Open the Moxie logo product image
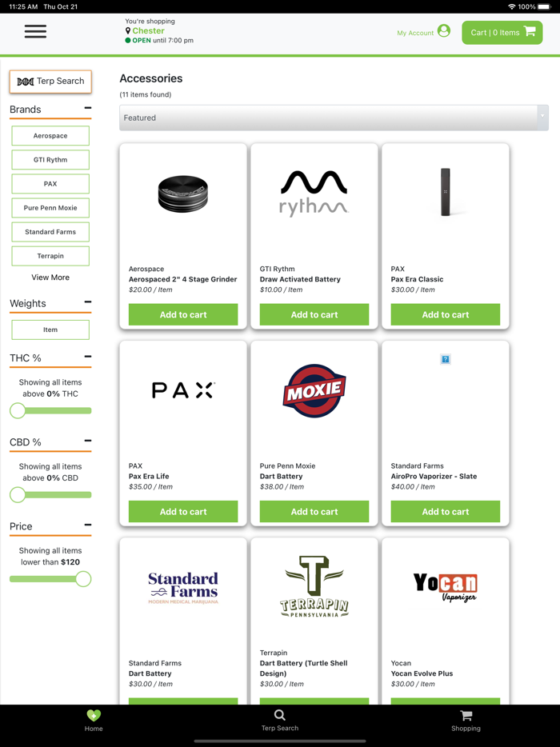The width and height of the screenshot is (560, 747). pyautogui.click(x=314, y=390)
